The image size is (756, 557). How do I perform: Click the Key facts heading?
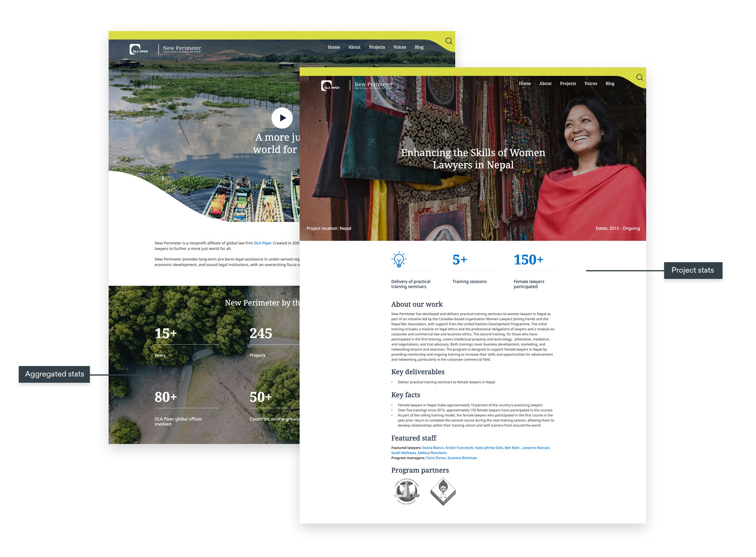point(405,395)
